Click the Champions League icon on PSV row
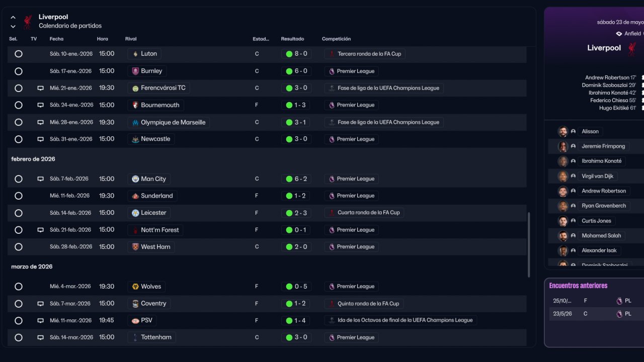This screenshot has width=644, height=362. click(332, 320)
